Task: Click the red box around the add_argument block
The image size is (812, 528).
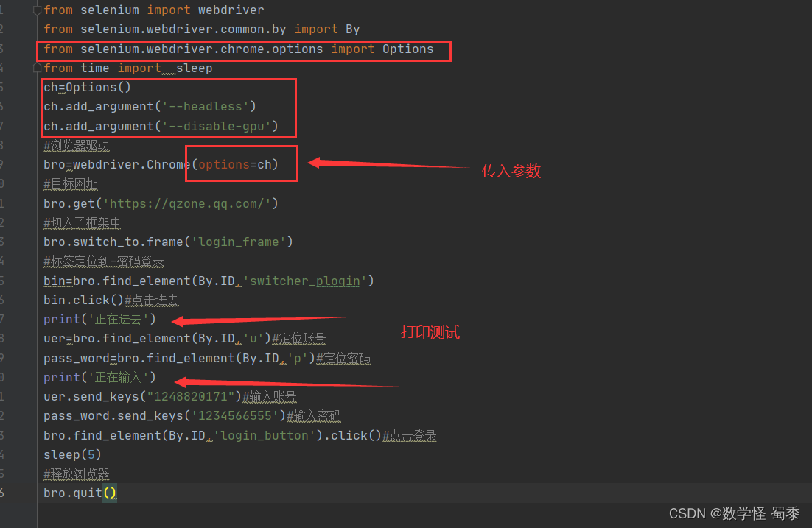Action: pyautogui.click(x=169, y=107)
